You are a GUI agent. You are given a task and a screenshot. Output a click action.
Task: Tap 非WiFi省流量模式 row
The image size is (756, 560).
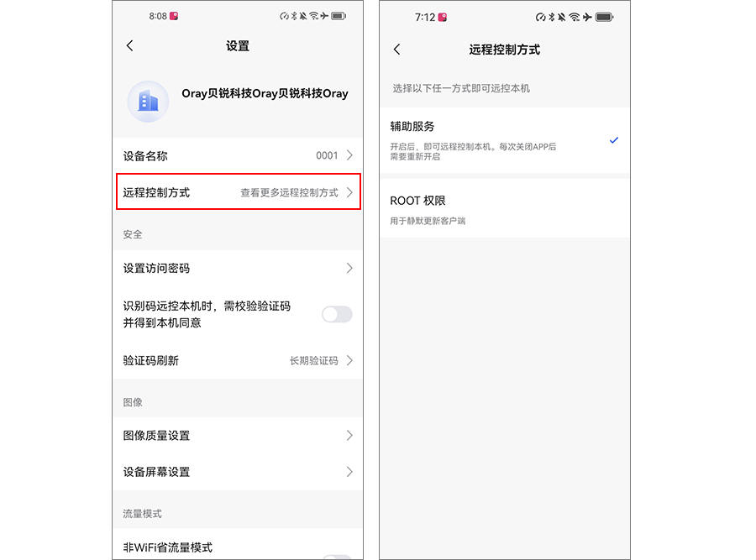coord(238,546)
